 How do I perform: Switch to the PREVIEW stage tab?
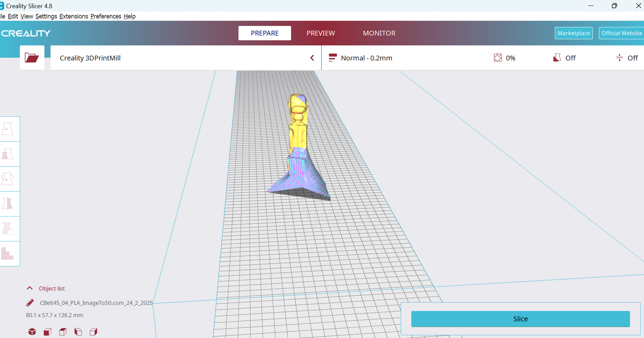(321, 33)
